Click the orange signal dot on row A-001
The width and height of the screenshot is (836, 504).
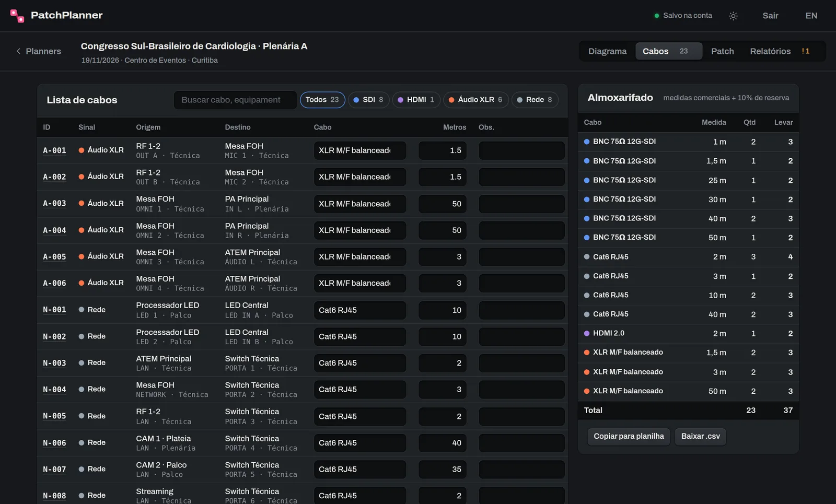[x=82, y=150]
